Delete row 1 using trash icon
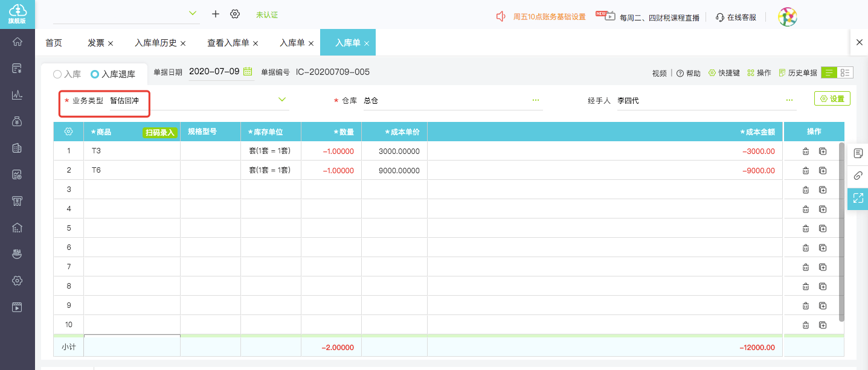Viewport: 868px width, 370px height. (805, 152)
